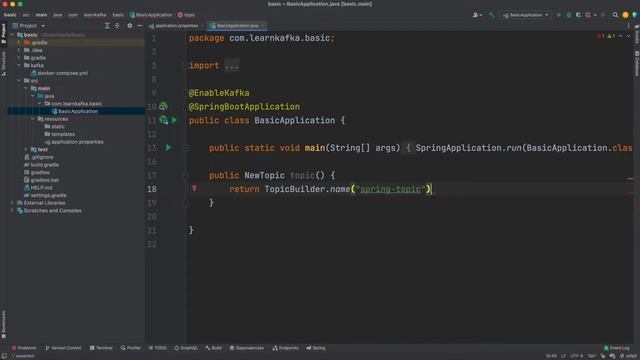Click the Build hammer icon in toolbar
This screenshot has width=640, height=360.
coord(491,15)
